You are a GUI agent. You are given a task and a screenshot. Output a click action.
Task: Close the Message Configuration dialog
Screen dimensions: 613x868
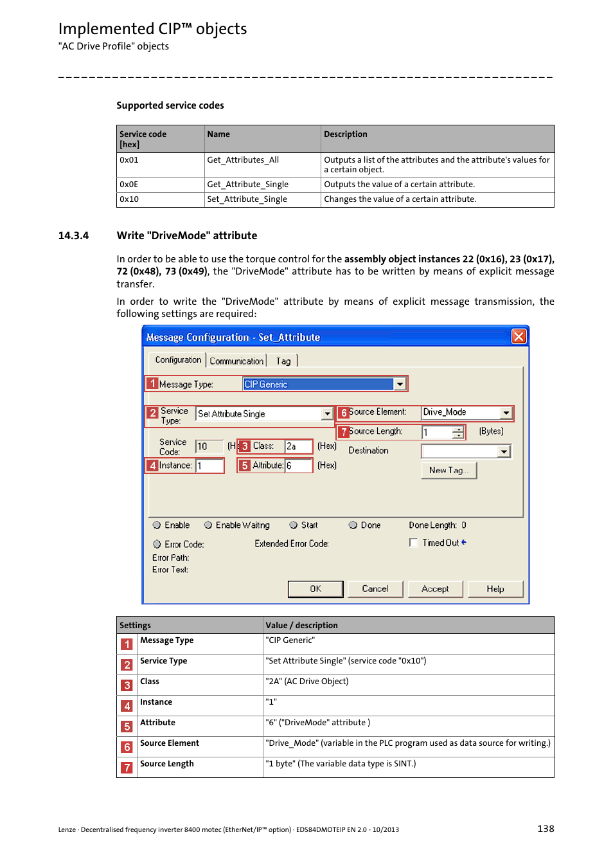pos(519,336)
